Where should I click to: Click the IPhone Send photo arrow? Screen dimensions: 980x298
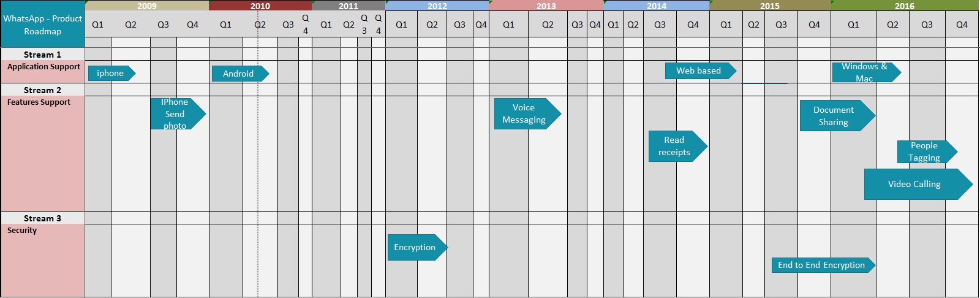click(176, 114)
